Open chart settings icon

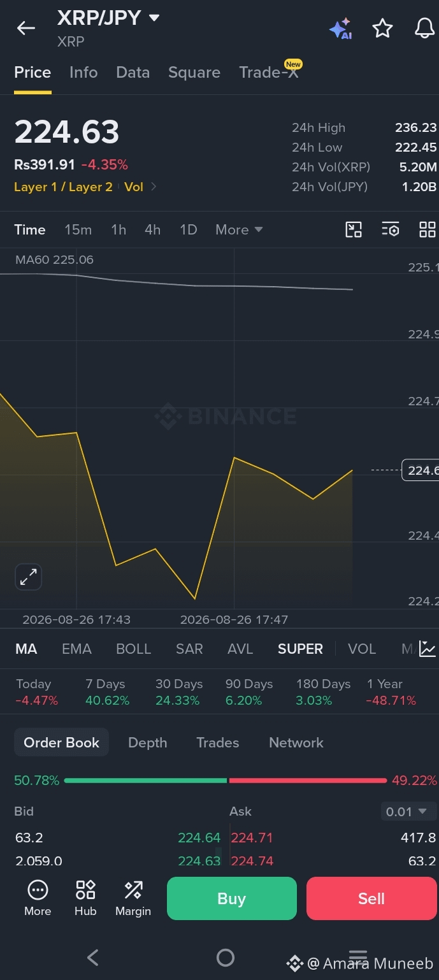[391, 230]
